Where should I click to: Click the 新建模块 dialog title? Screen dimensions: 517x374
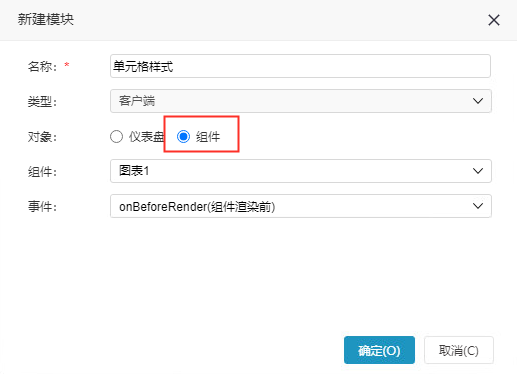tap(46, 19)
